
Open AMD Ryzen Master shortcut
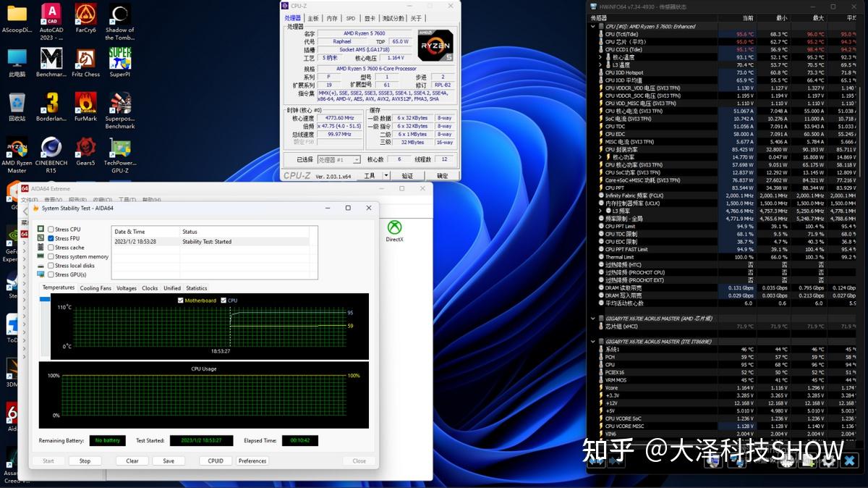point(17,155)
